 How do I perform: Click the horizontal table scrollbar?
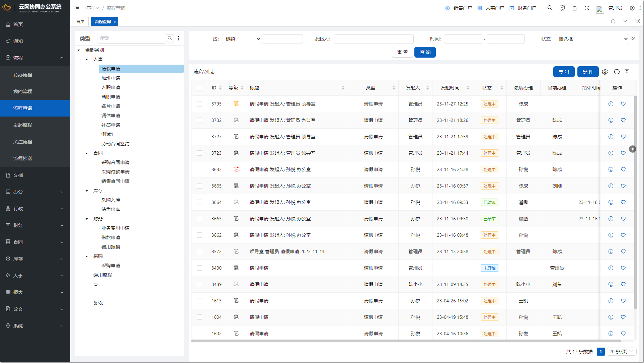click(x=406, y=341)
